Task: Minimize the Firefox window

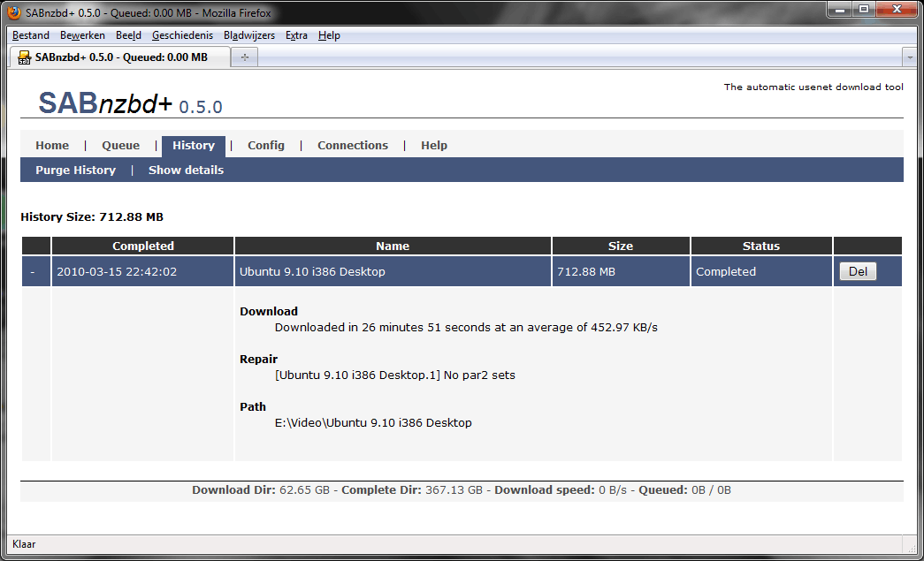Action: (x=840, y=10)
